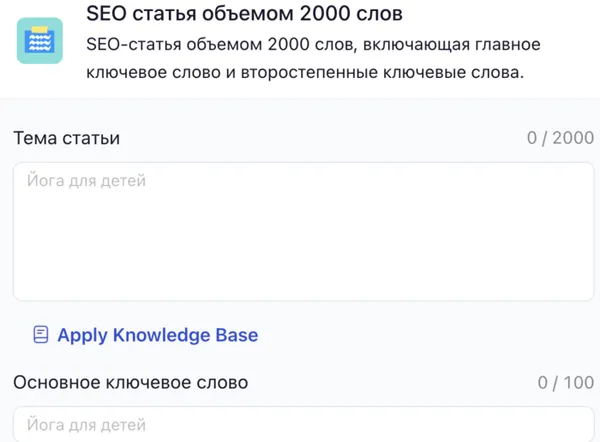
Task: Click the Основное ключевое слово label
Action: 130,382
